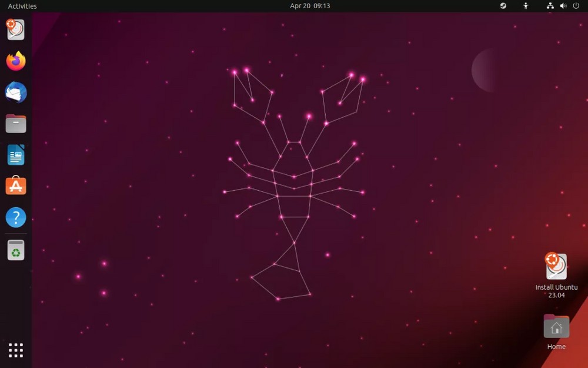588x368 pixels.
Task: Click the Steam tray icon in top bar
Action: [x=503, y=6]
